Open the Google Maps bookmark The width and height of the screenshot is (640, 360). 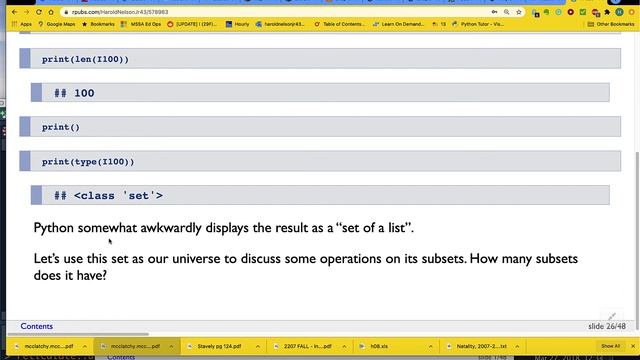(57, 24)
